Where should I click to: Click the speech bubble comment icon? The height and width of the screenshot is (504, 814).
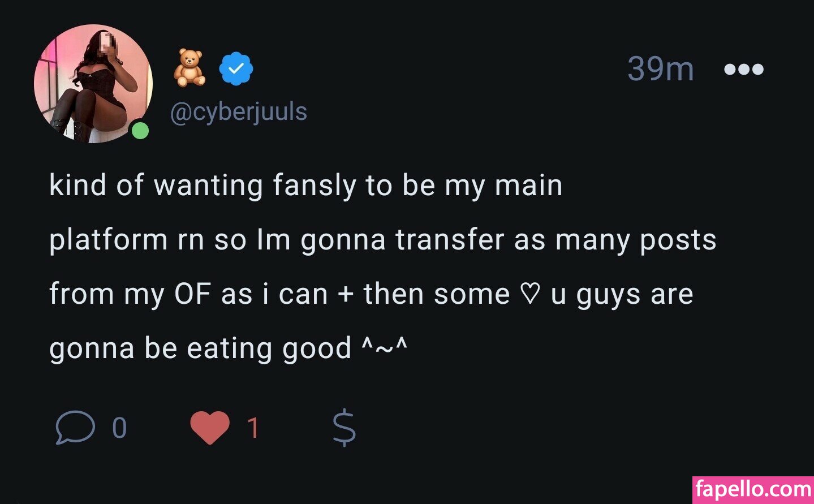coord(75,428)
